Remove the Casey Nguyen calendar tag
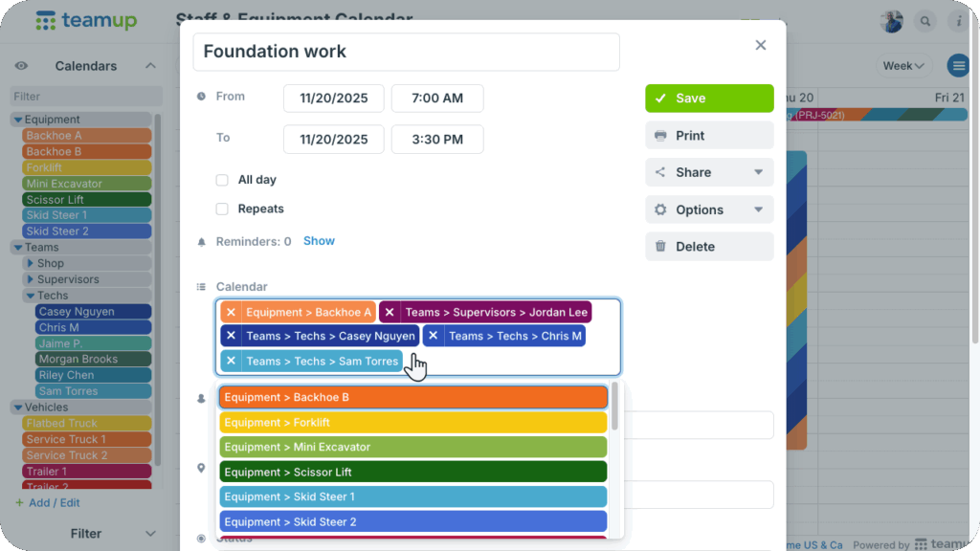The image size is (980, 551). pos(231,336)
